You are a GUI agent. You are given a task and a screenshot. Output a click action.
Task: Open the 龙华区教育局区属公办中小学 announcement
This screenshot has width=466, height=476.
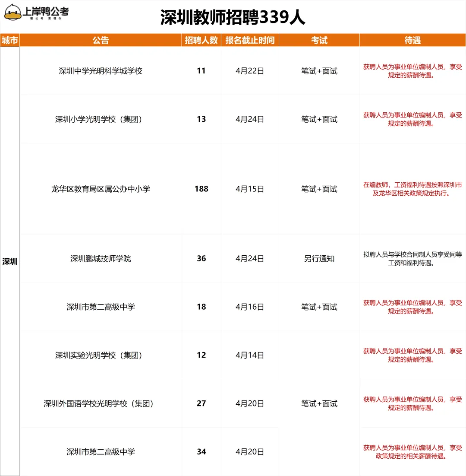click(x=101, y=189)
